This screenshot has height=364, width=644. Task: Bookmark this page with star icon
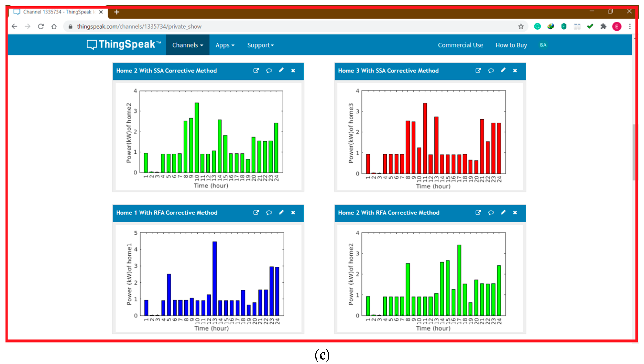coord(521,26)
